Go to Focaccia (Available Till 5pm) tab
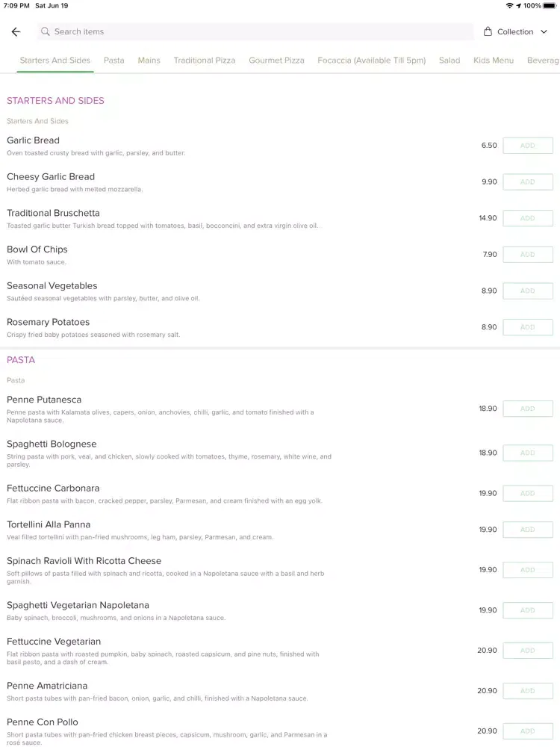560x747 pixels. pos(371,61)
